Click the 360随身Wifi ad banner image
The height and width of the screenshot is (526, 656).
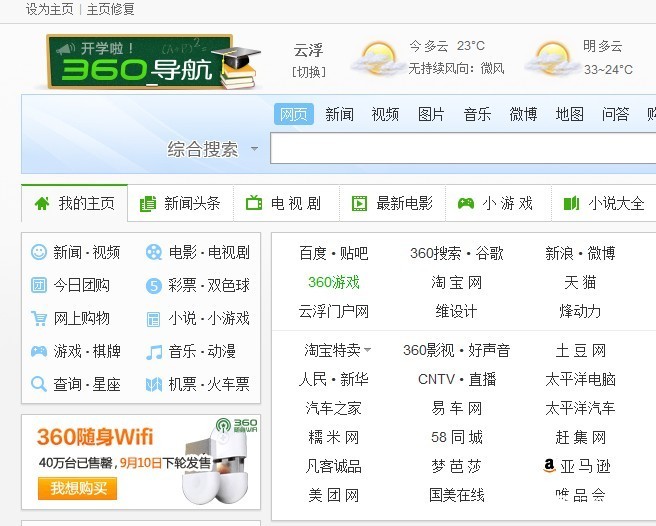[141, 462]
